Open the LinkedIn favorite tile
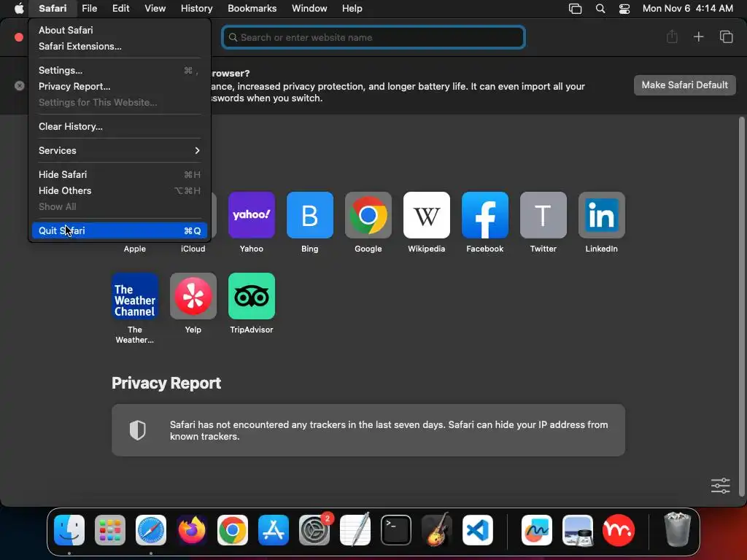This screenshot has width=747, height=560. [x=602, y=215]
